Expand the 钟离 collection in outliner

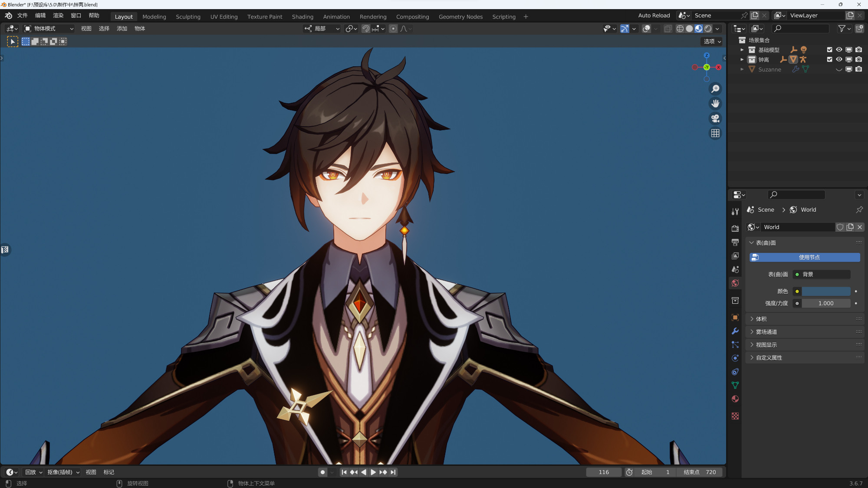pos(742,59)
